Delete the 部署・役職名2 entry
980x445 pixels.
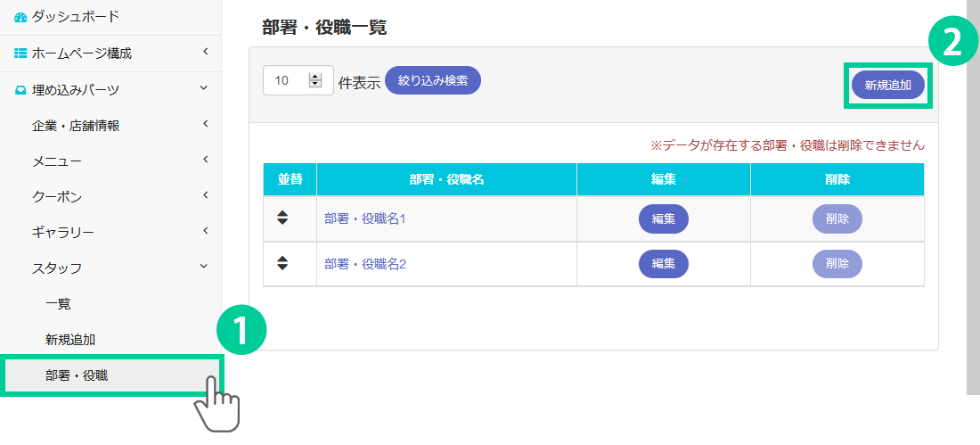click(837, 264)
